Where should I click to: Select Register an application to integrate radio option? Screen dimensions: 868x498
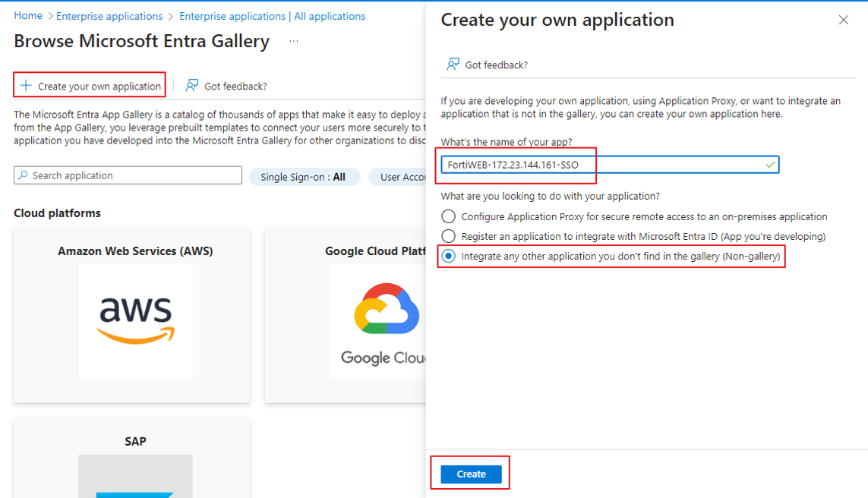[448, 236]
